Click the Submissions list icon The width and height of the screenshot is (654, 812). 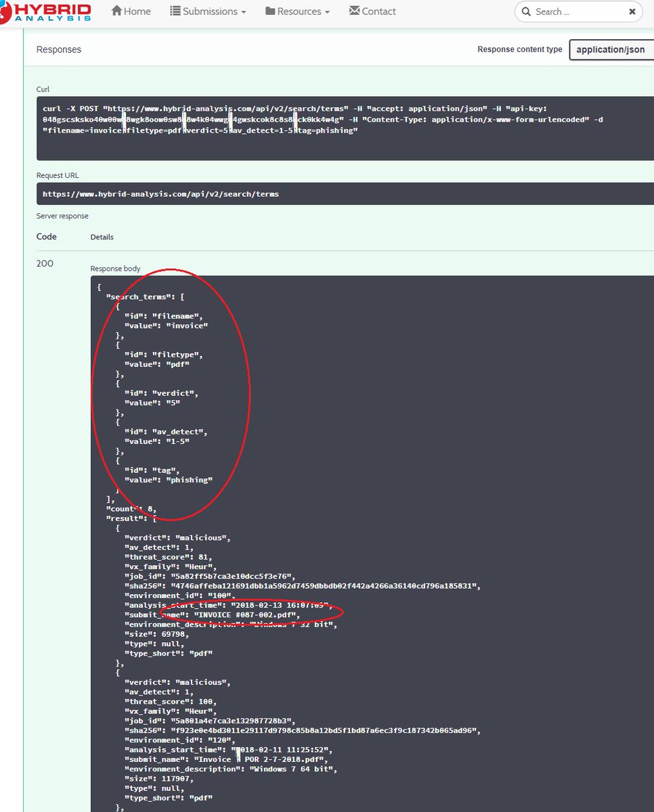point(175,11)
